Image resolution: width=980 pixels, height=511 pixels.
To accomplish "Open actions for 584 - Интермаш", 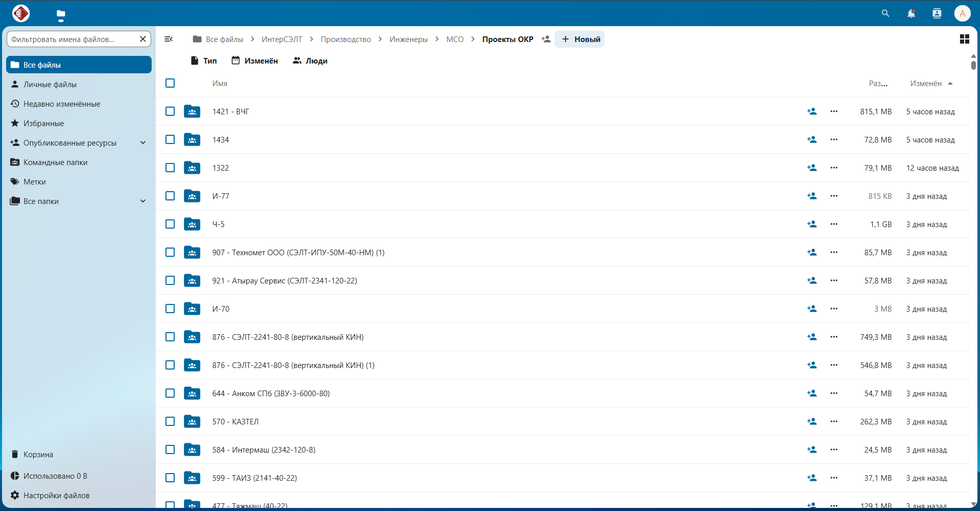I will pos(834,449).
